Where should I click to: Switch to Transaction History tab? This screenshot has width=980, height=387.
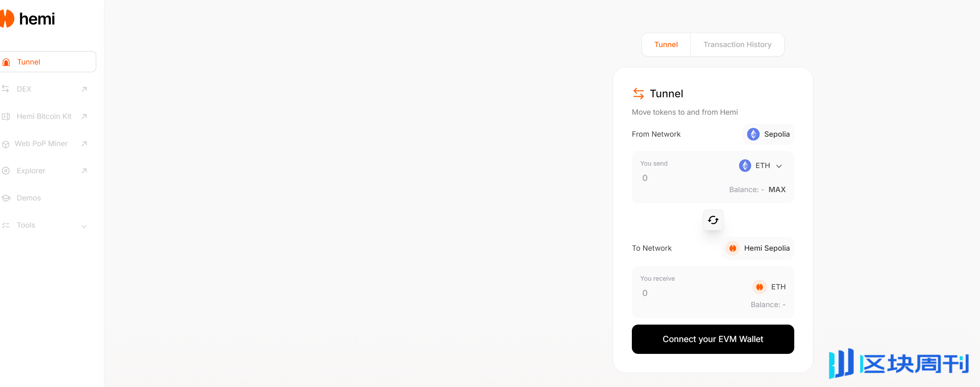[737, 44]
